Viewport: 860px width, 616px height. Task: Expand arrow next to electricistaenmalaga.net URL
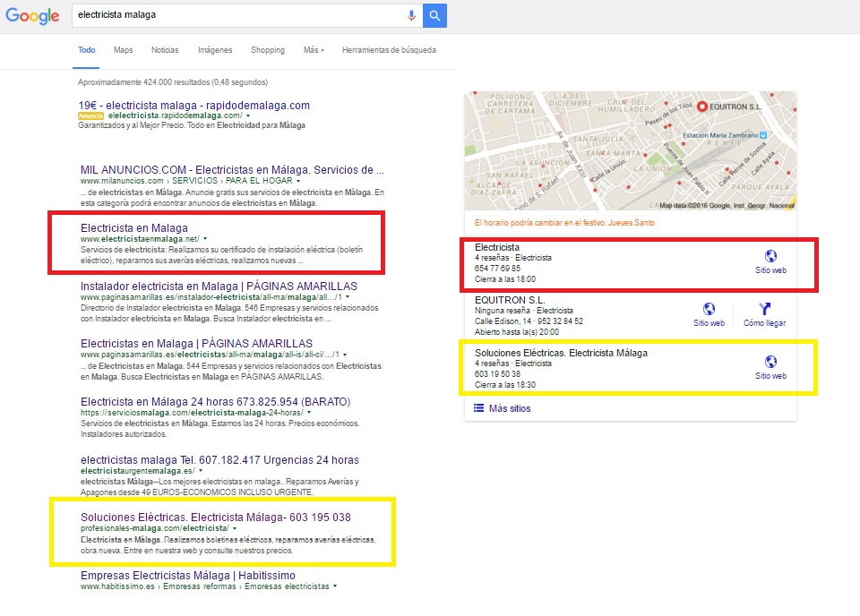pyautogui.click(x=205, y=239)
